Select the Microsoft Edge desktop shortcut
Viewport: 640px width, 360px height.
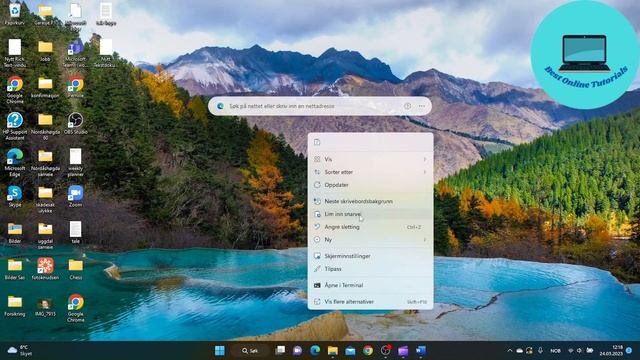[x=15, y=162]
